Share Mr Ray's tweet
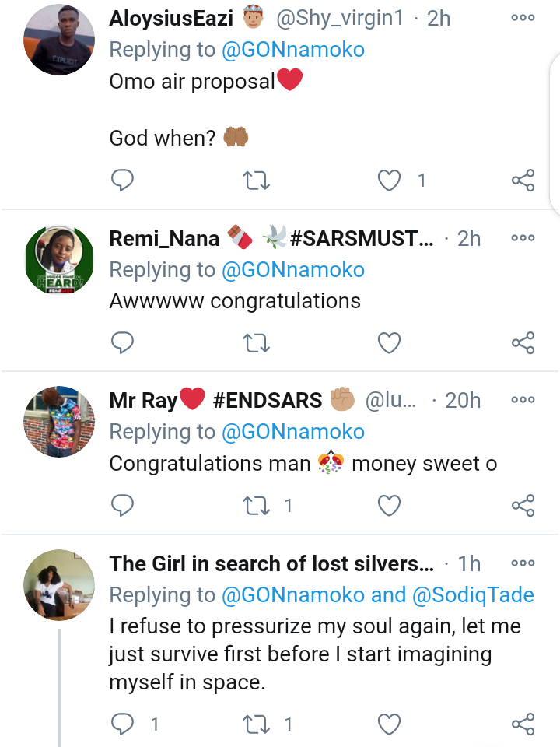 click(x=523, y=505)
